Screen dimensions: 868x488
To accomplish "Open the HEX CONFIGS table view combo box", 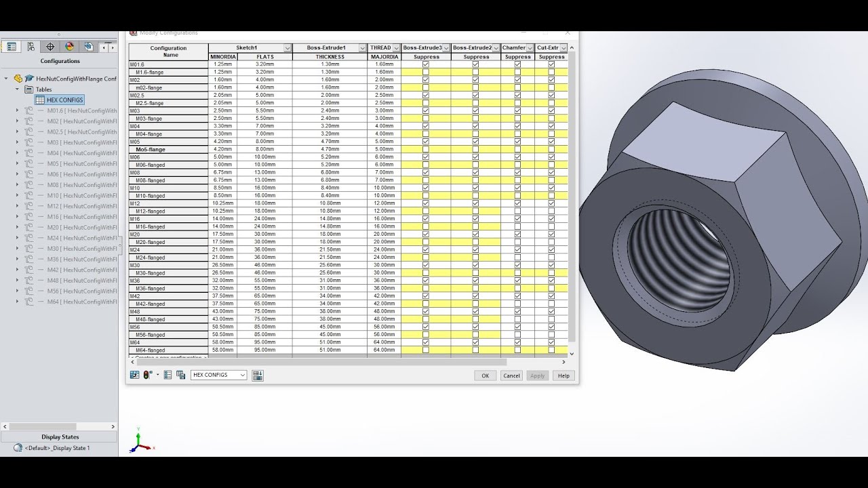I will pyautogui.click(x=219, y=375).
